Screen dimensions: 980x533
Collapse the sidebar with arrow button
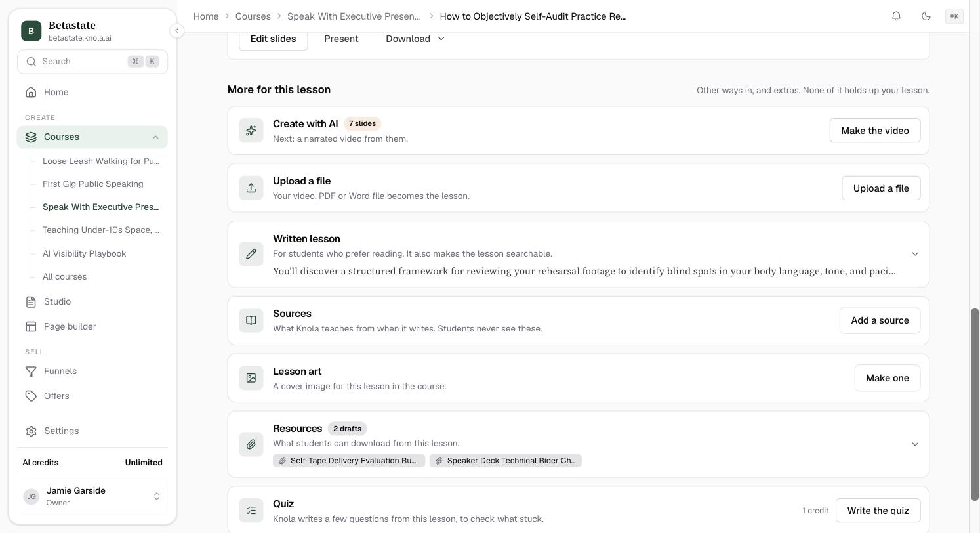(176, 30)
